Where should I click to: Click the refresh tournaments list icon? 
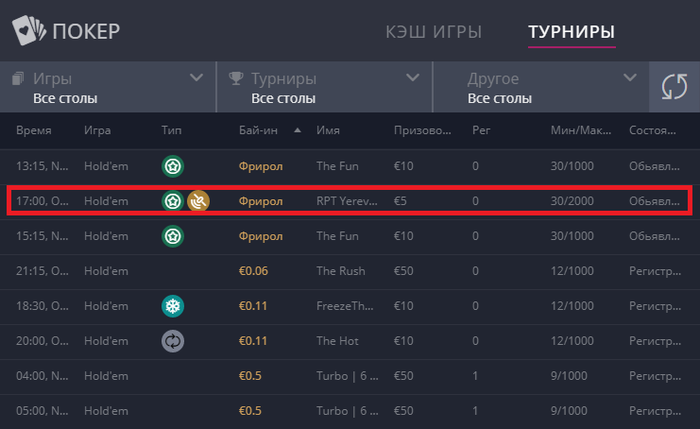click(x=674, y=87)
